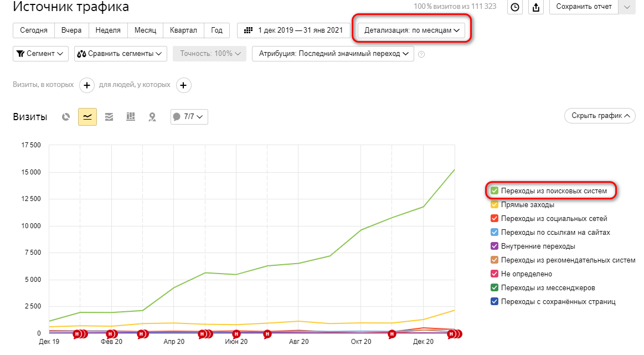
Task: Expand arrow next to Сохранить отчет
Action: click(627, 7)
